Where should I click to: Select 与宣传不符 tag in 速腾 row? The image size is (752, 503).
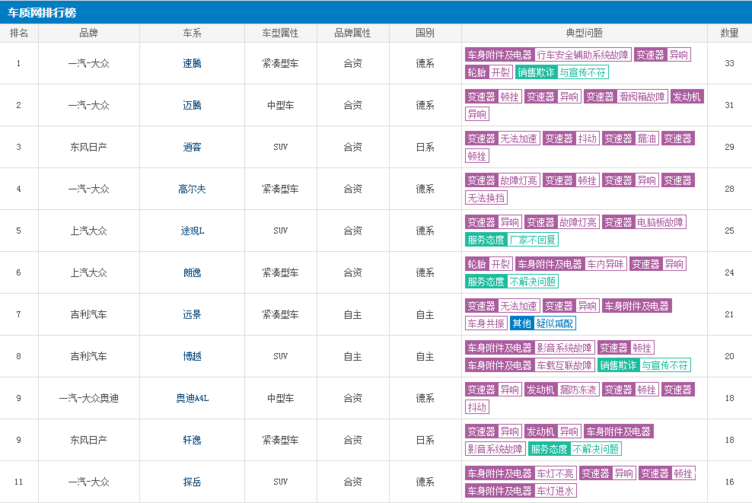[x=583, y=72]
